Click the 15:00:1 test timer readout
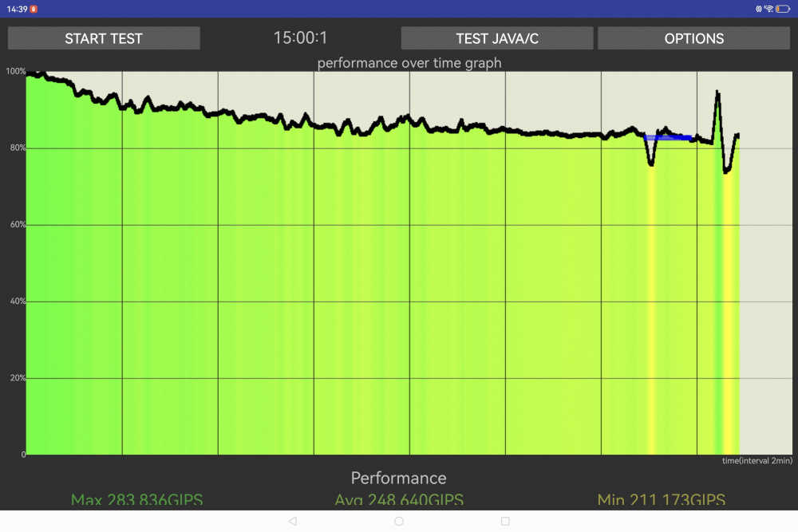 (x=300, y=38)
